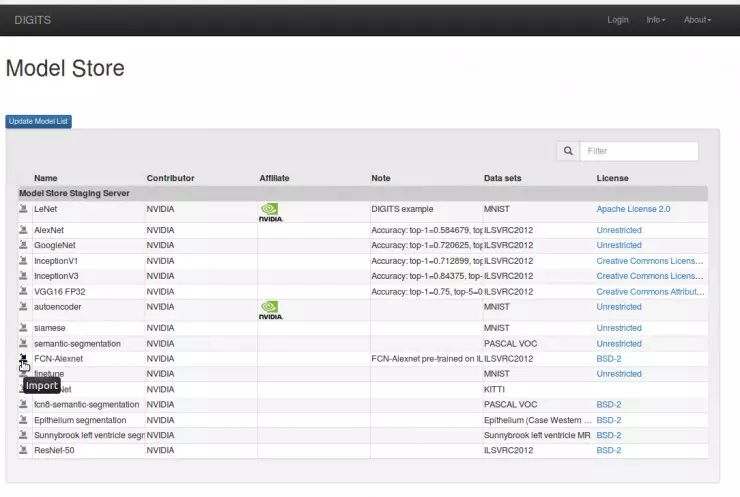Click the Sunnybrook left ventricle MR dataset
The width and height of the screenshot is (740, 497).
point(537,435)
